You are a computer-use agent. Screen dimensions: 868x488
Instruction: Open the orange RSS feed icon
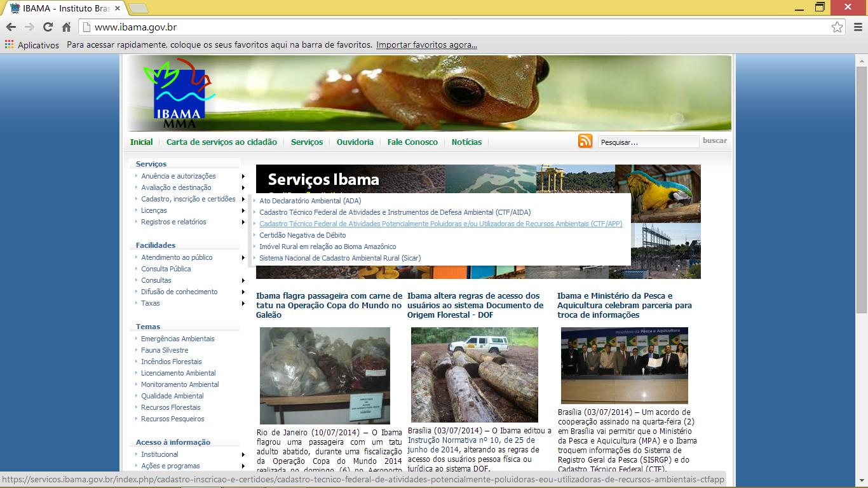point(585,141)
